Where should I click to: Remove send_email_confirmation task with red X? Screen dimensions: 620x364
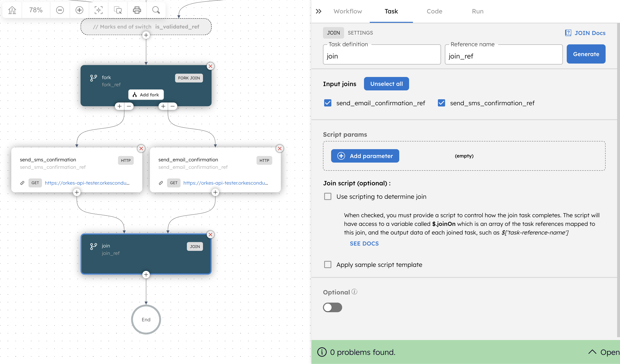click(x=280, y=149)
